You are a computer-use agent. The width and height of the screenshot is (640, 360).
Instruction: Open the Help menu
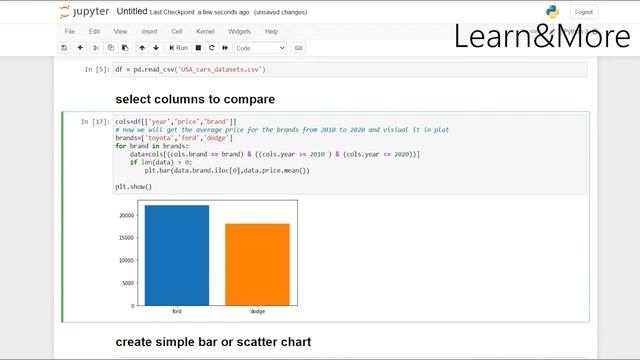tap(271, 31)
